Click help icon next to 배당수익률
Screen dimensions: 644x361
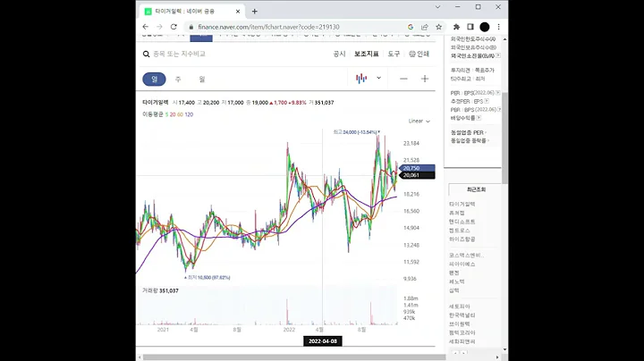coord(479,118)
